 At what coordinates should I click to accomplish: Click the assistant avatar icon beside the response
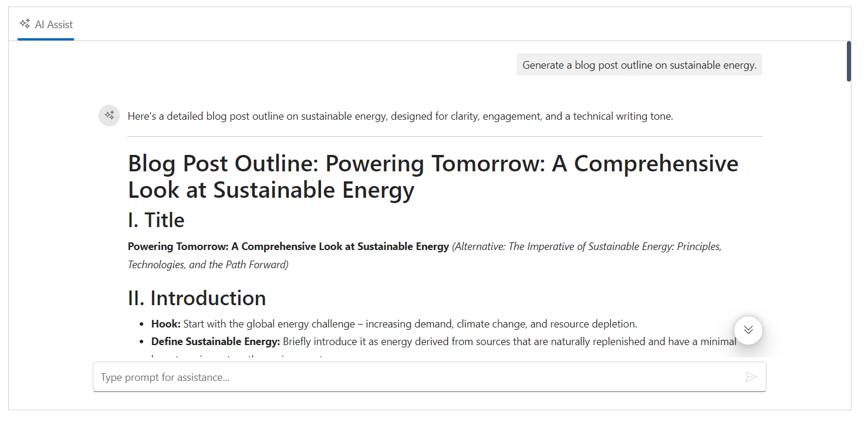(109, 116)
